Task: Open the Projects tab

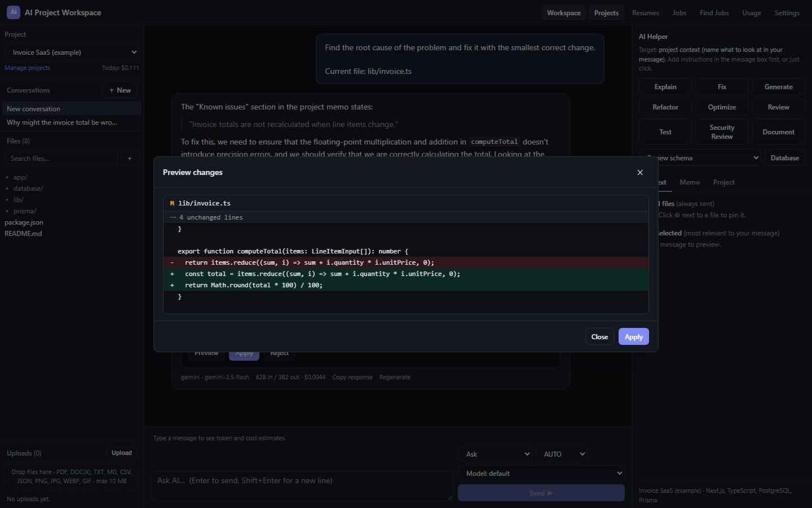Action: [606, 12]
